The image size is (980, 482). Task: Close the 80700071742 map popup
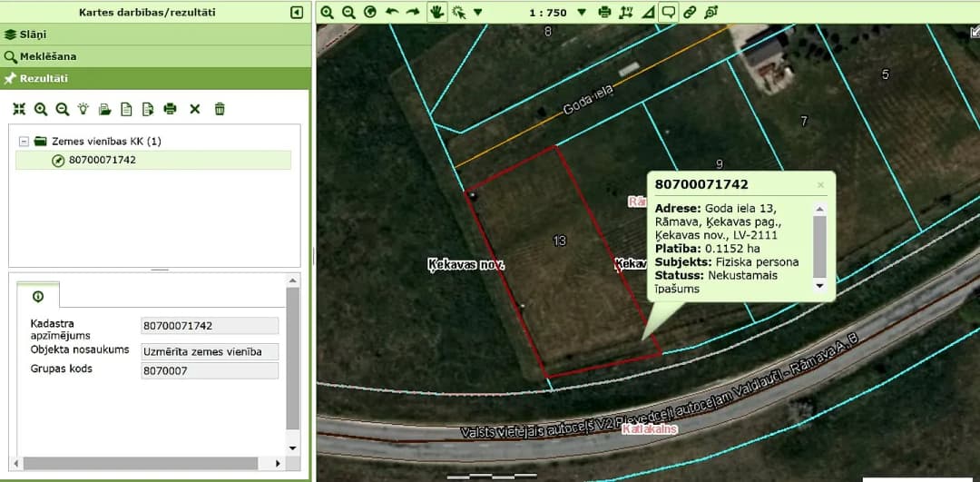(820, 184)
